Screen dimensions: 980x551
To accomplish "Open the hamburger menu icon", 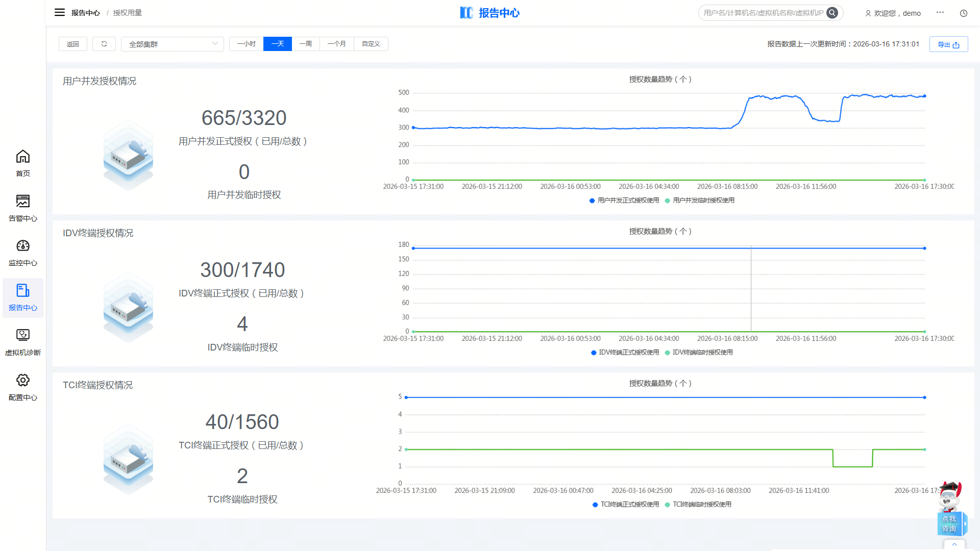I will click(x=60, y=12).
